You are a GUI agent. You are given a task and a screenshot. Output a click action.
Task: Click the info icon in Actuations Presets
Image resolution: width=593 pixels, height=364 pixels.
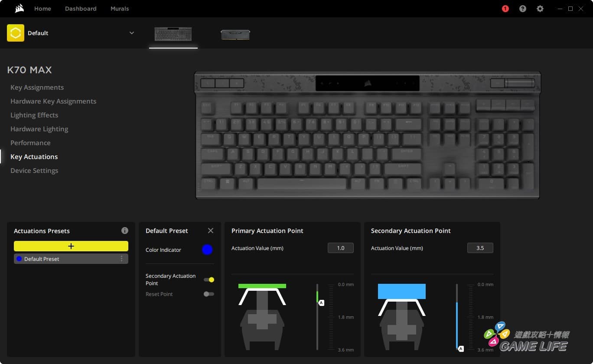point(125,231)
